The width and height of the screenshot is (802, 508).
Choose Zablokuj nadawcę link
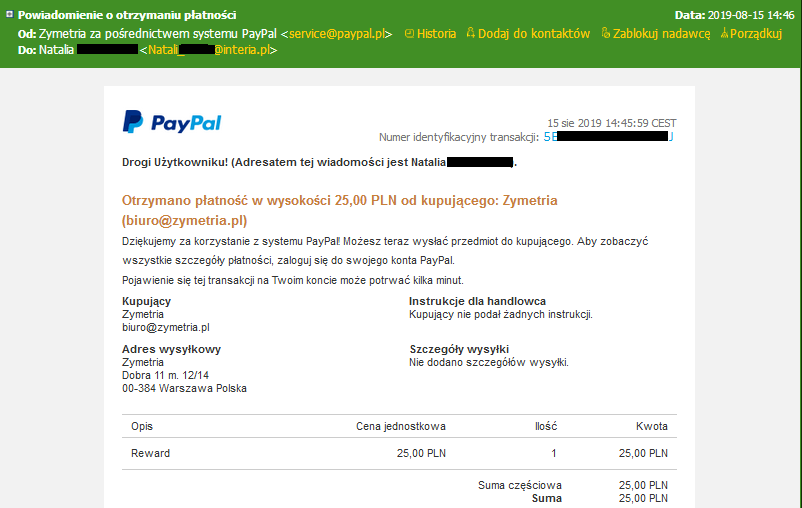point(661,34)
